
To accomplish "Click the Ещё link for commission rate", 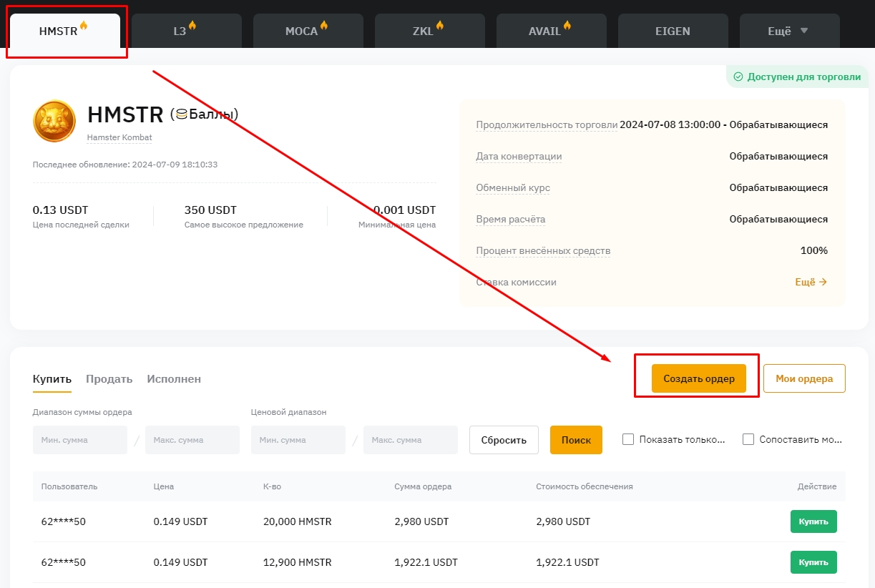I will coord(811,282).
